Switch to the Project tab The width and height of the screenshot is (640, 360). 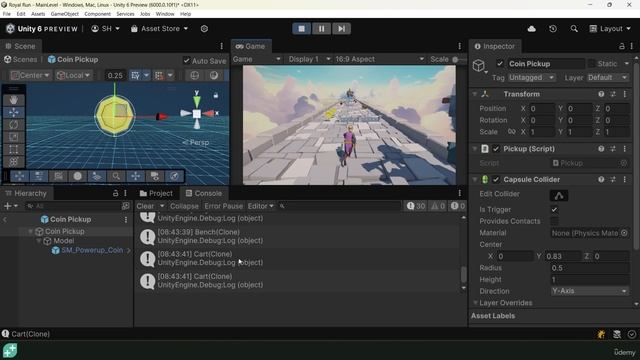(156, 193)
